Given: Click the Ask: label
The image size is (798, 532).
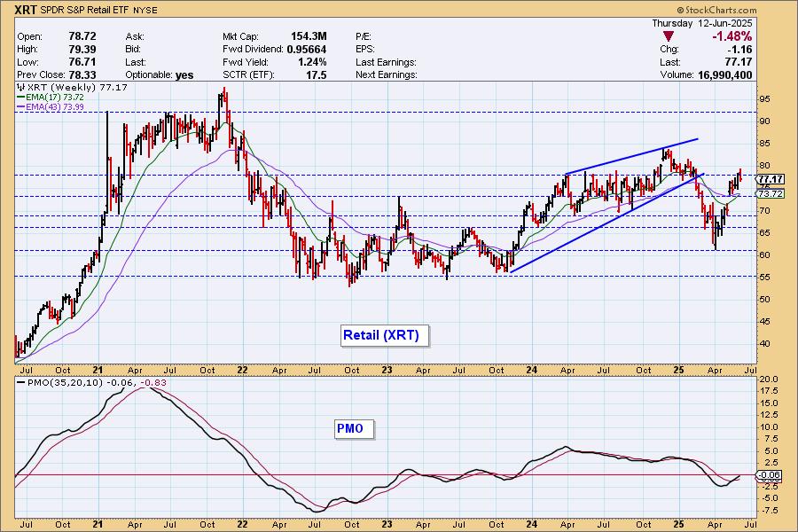Looking at the screenshot, I should (135, 36).
